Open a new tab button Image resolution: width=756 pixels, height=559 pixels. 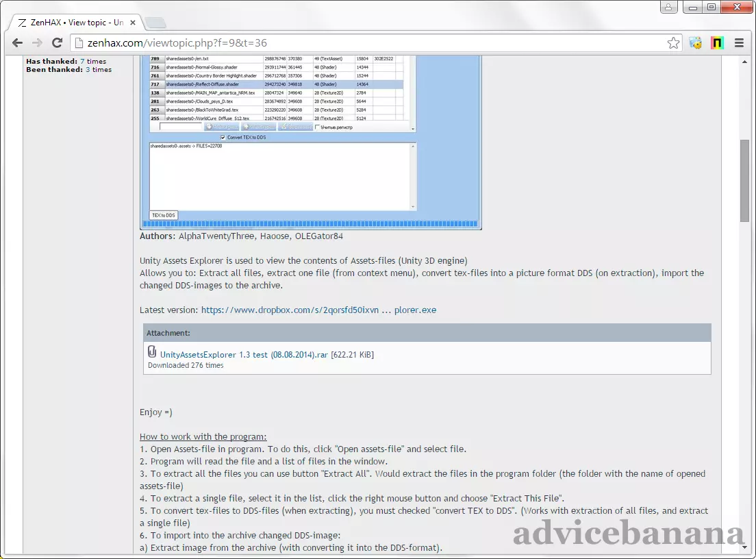point(155,23)
